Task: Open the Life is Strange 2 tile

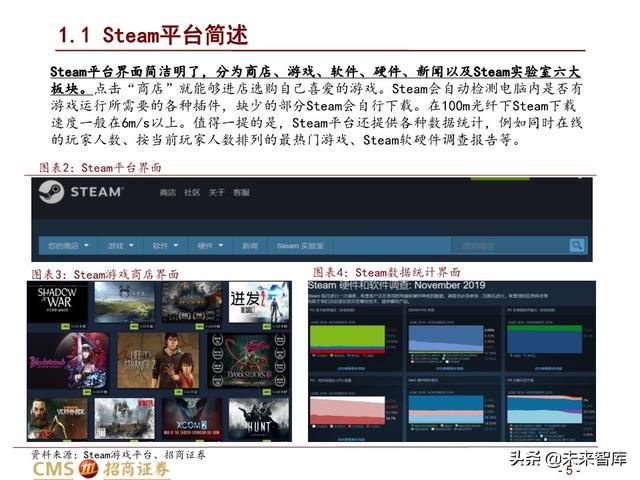Action: click(158, 361)
